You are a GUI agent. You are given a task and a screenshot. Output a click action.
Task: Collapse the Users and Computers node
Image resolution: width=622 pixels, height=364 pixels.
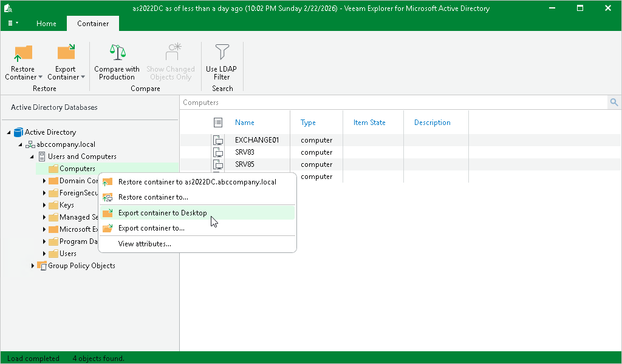click(x=32, y=157)
